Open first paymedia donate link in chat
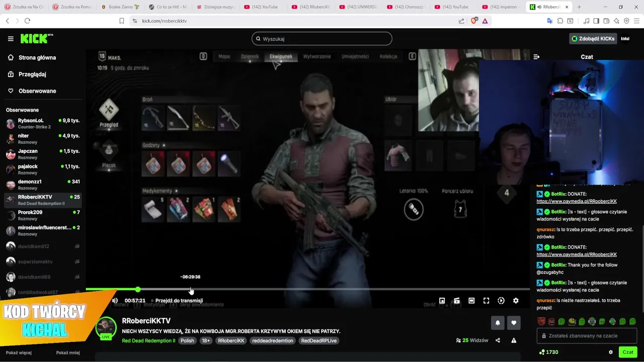The width and height of the screenshot is (644, 362). (x=577, y=201)
